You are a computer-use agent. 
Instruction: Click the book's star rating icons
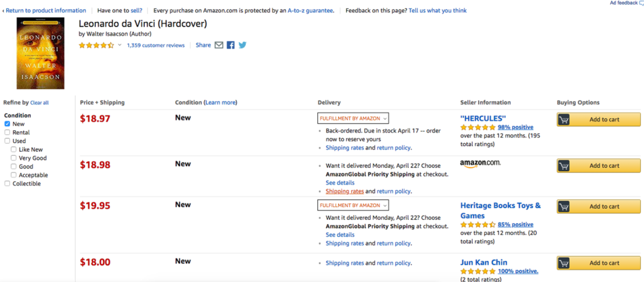96,45
